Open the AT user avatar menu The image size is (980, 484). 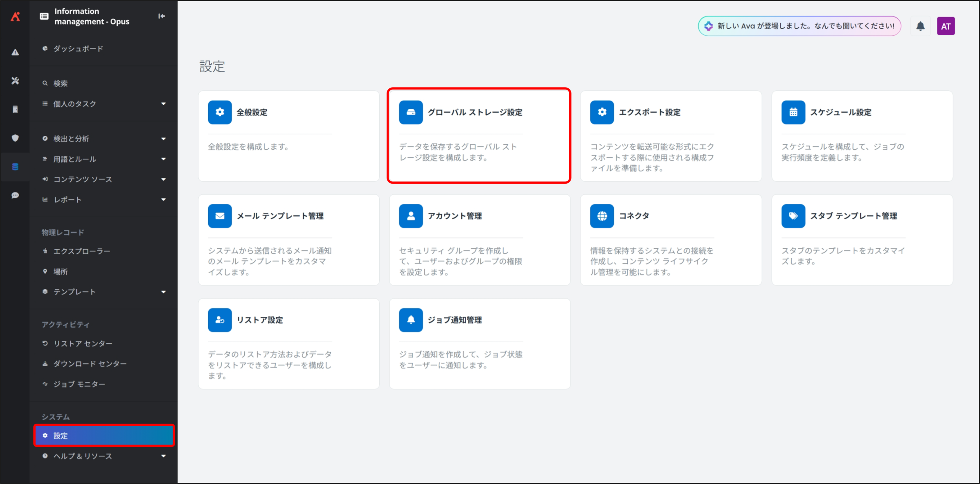(945, 26)
